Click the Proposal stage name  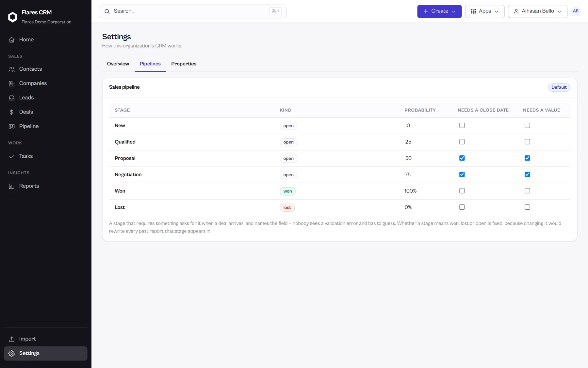point(125,158)
